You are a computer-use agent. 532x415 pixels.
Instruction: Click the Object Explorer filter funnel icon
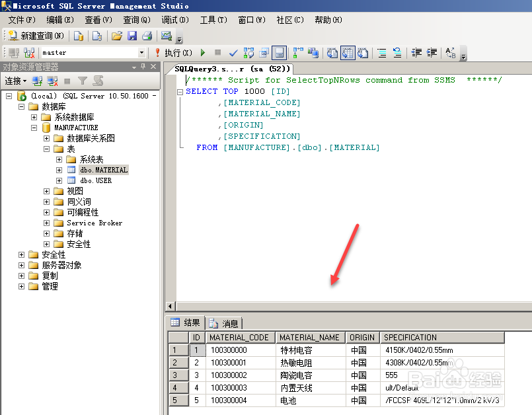83,81
